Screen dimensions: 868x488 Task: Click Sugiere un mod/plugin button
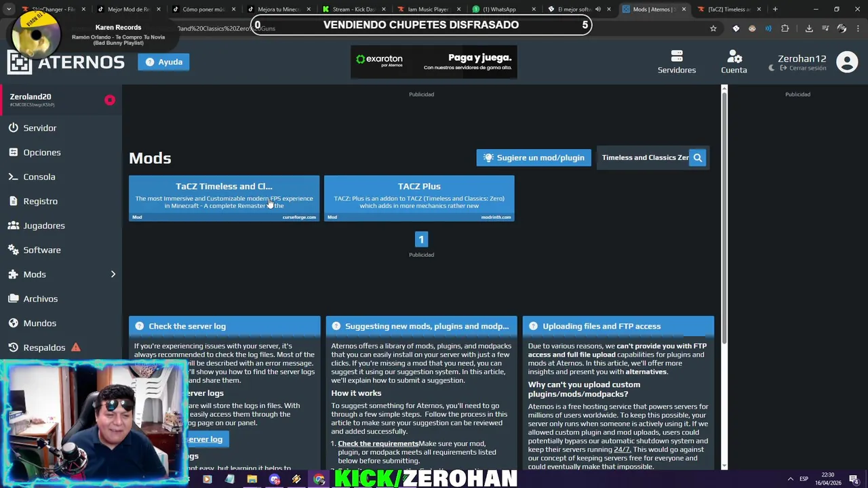[534, 158]
